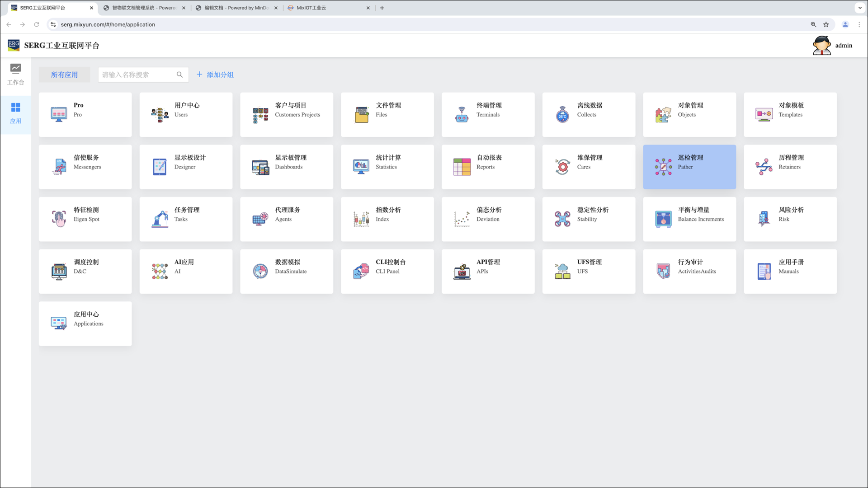868x488 pixels.
Task: Open the UFS cloud storage icon
Action: click(562, 271)
